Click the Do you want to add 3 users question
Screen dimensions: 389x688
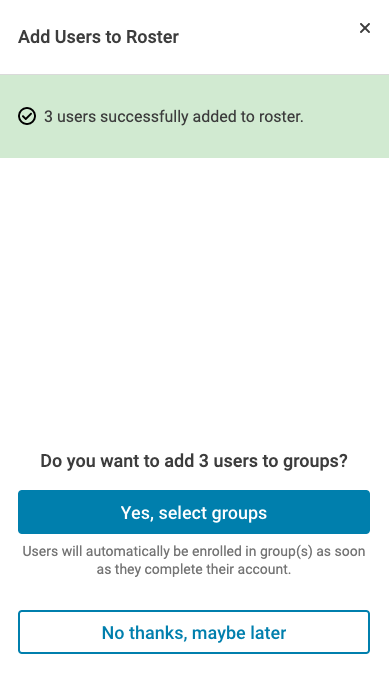pos(194,461)
